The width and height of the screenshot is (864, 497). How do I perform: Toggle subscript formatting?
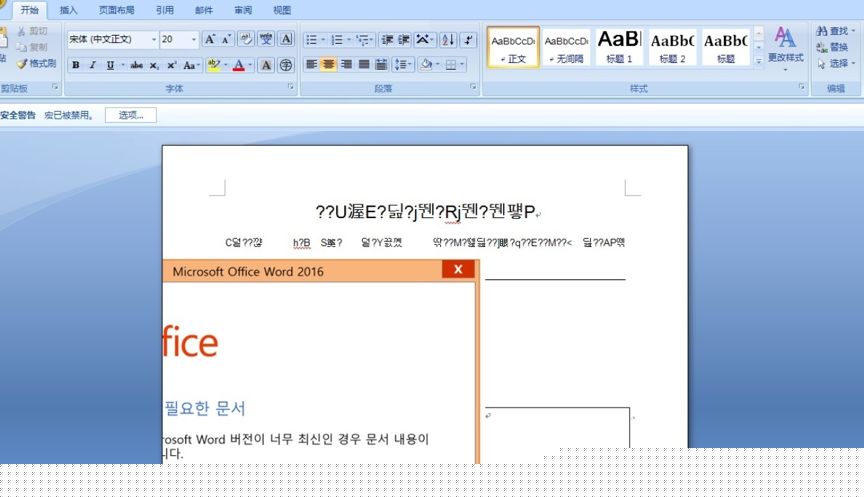coord(154,65)
